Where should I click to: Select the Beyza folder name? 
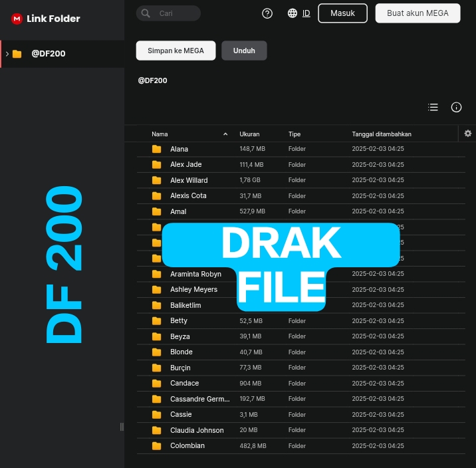[180, 336]
